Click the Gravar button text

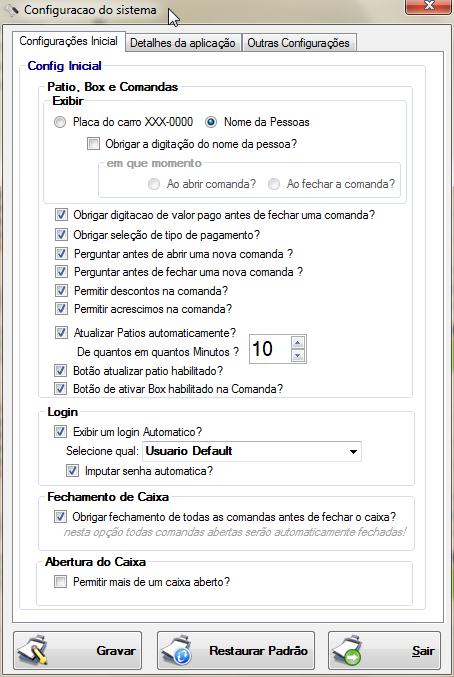point(116,651)
